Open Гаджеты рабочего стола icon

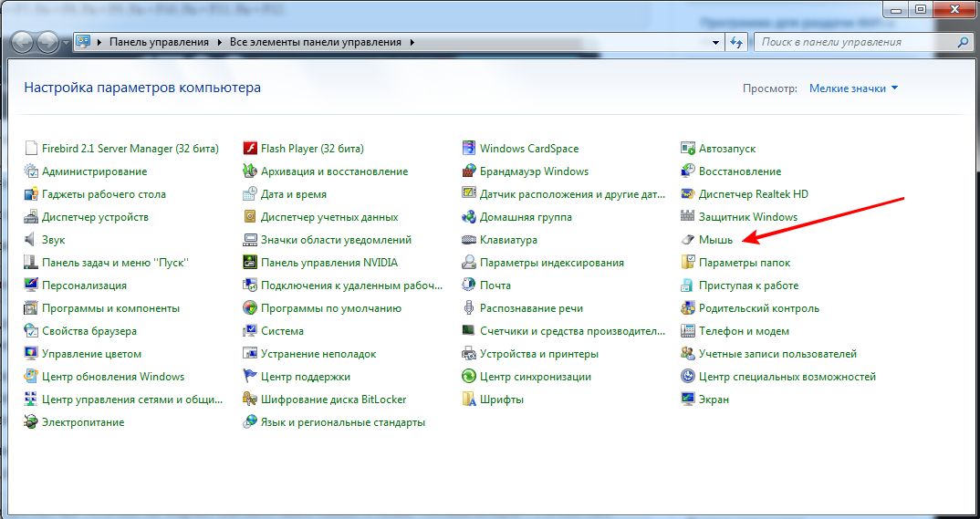click(x=31, y=194)
